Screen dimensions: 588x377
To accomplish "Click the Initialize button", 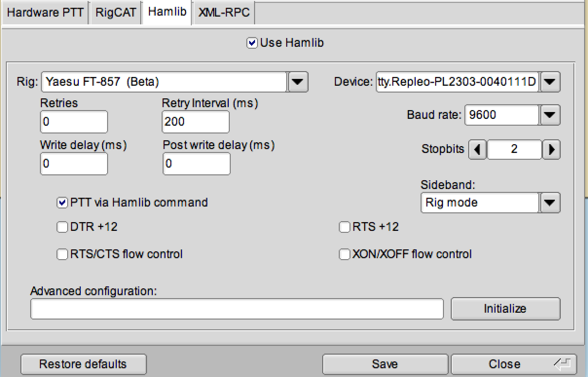I will tap(505, 308).
